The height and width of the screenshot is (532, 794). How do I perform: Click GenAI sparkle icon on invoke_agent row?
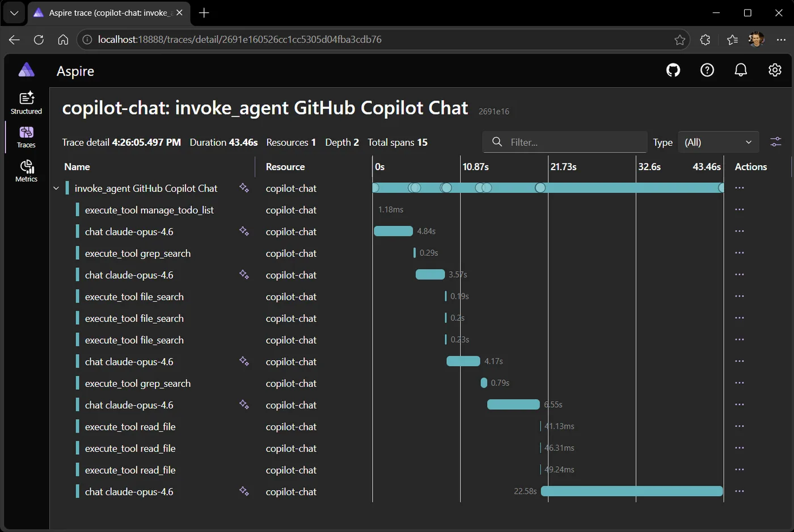coord(244,188)
